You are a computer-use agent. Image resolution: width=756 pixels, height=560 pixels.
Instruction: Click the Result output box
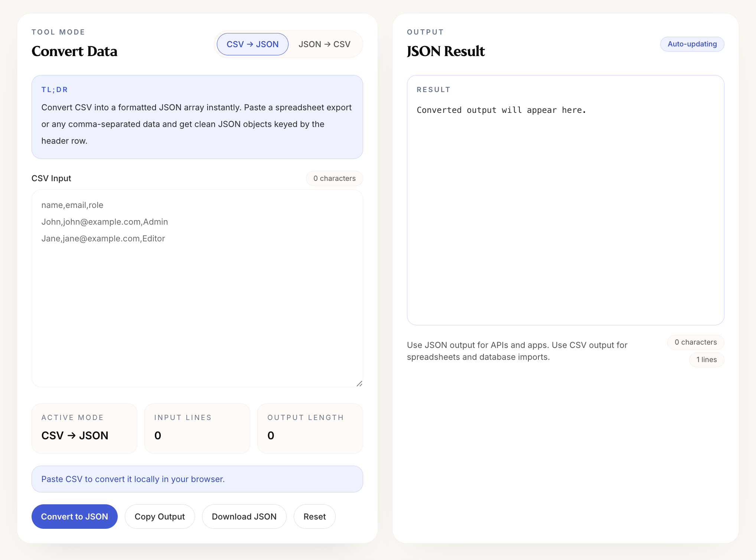566,200
